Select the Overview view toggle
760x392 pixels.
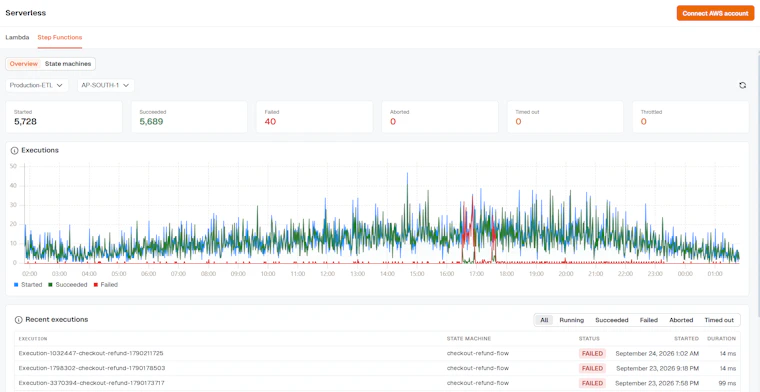24,64
